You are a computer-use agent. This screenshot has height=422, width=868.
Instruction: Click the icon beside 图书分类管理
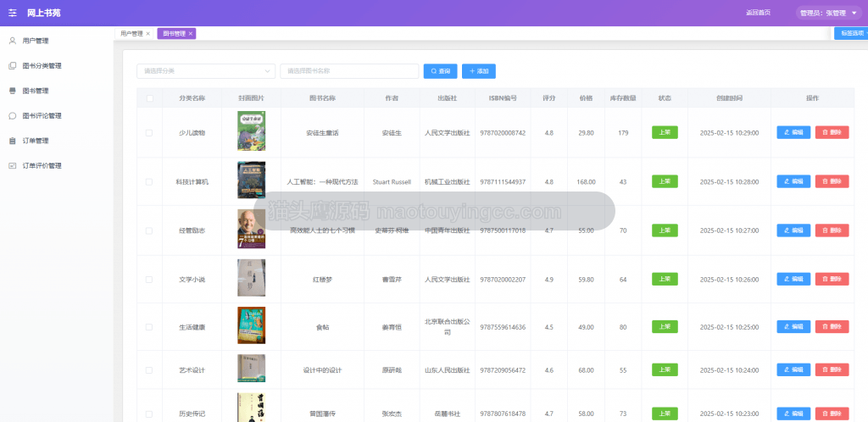12,66
